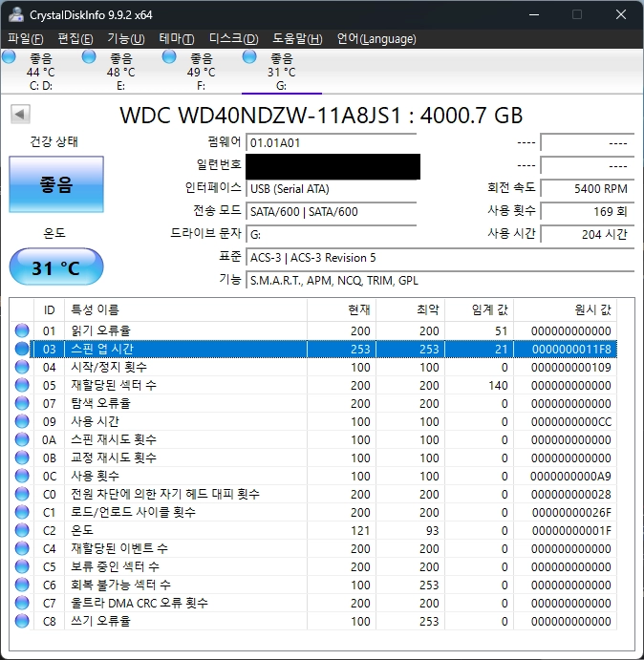Click blue status dot for attribute 0A
The height and width of the screenshot is (660, 644).
tap(22, 439)
